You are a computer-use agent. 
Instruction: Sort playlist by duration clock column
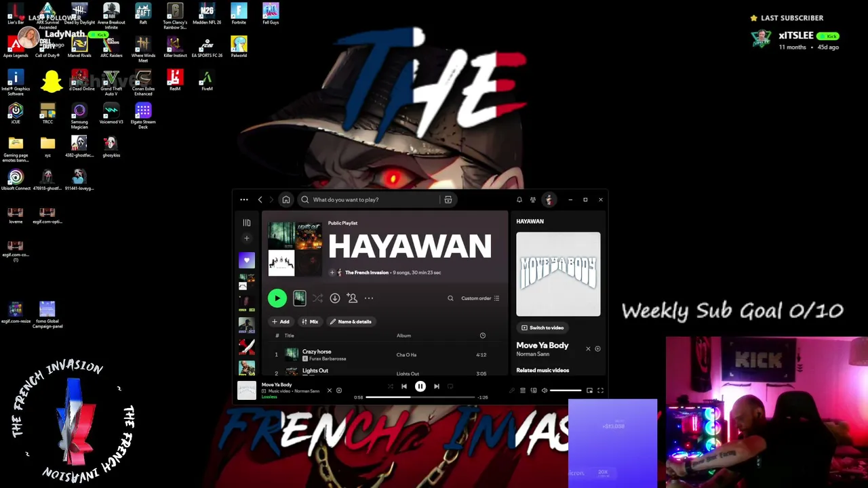point(483,335)
